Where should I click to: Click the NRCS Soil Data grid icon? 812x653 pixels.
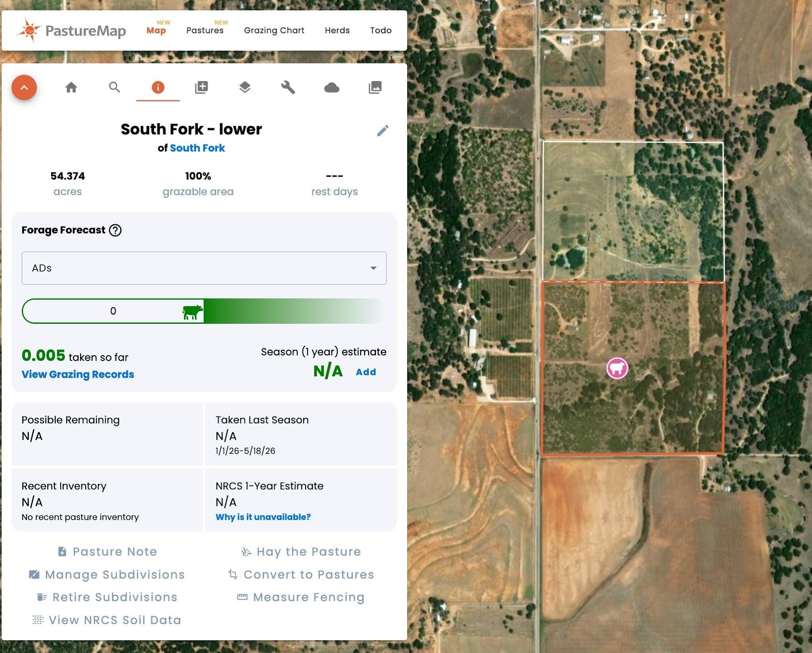[x=38, y=620]
